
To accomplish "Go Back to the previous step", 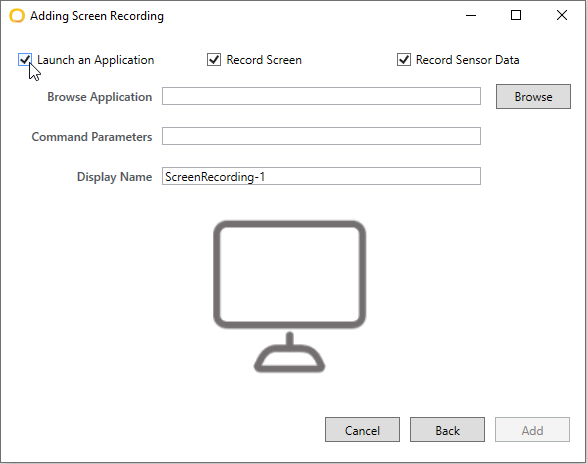I will point(447,430).
